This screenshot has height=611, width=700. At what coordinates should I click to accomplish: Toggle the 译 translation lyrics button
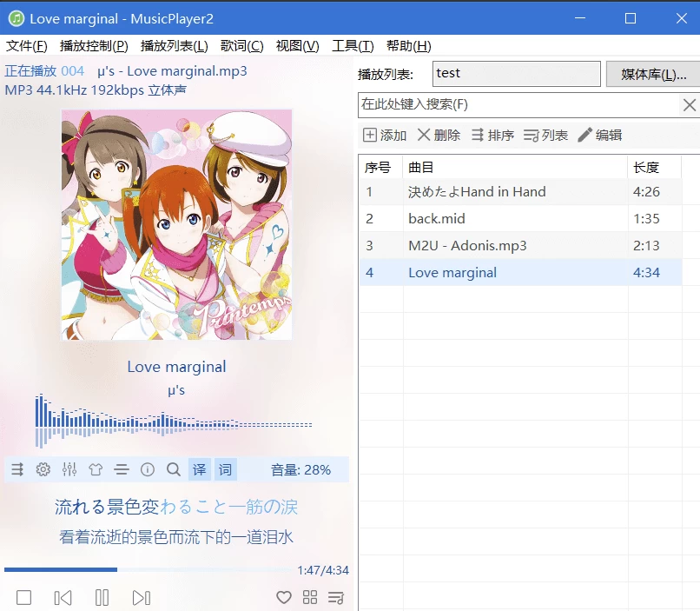[x=199, y=469]
